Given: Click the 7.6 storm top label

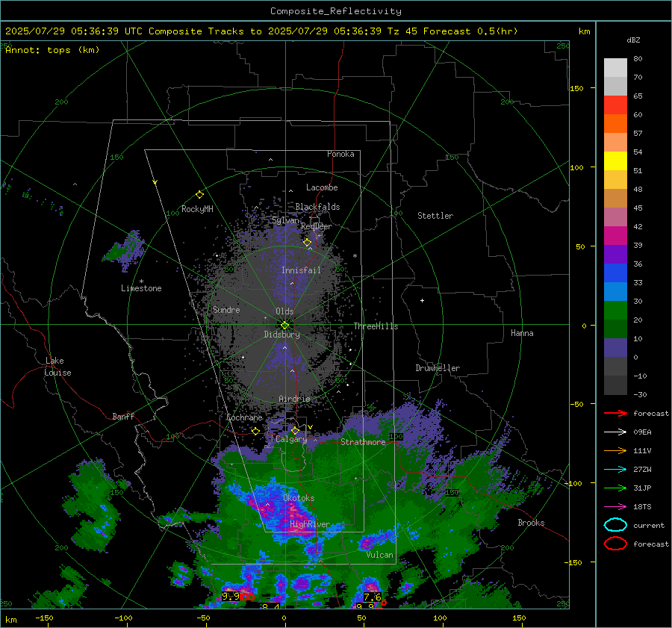Looking at the screenshot, I should (373, 597).
